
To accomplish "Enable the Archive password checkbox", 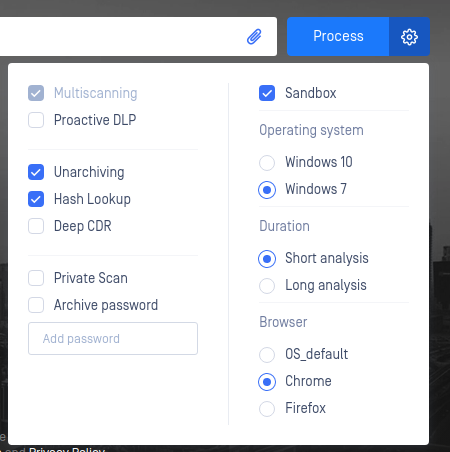I will [x=36, y=305].
